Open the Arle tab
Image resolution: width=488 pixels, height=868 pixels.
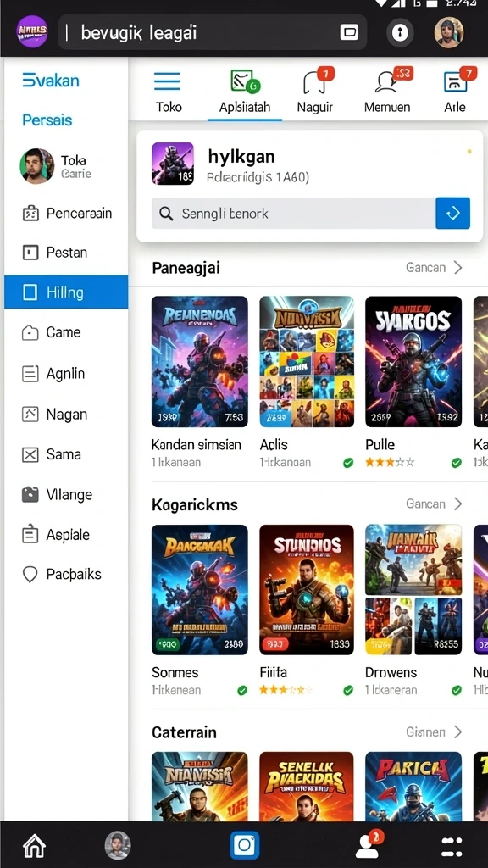pos(457,91)
